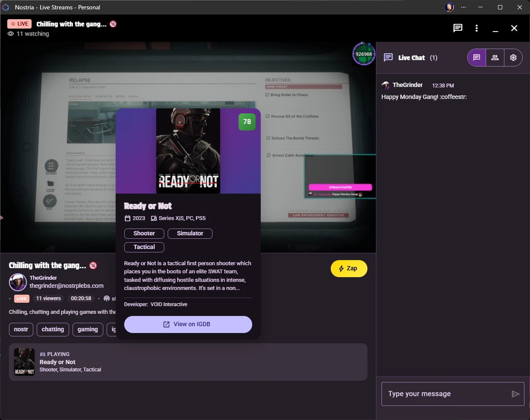The height and width of the screenshot is (420, 530).
Task: Toggle the chat panel icon in stream header
Action: tap(457, 28)
